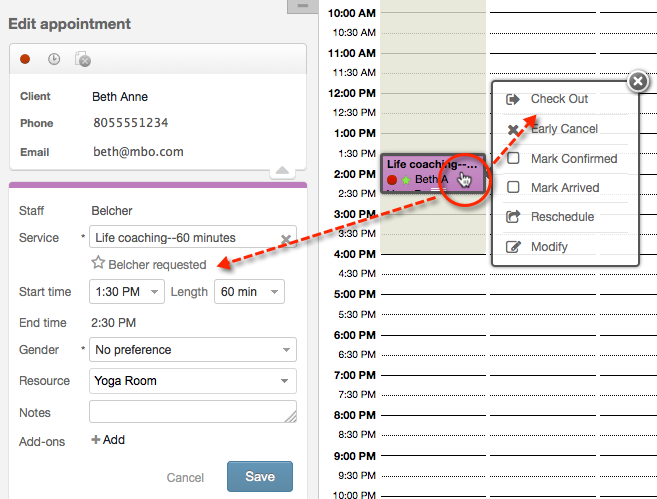Click the red status dot icon

(25, 60)
